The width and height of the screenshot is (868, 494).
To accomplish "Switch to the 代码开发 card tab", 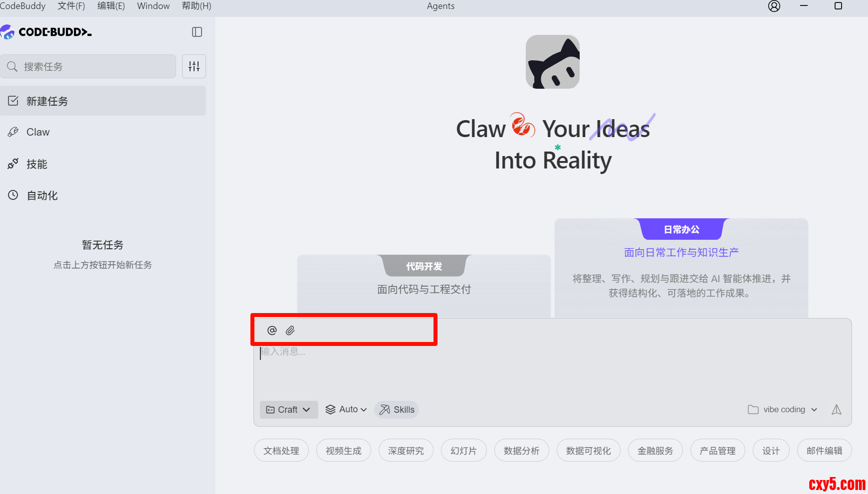I will [424, 266].
